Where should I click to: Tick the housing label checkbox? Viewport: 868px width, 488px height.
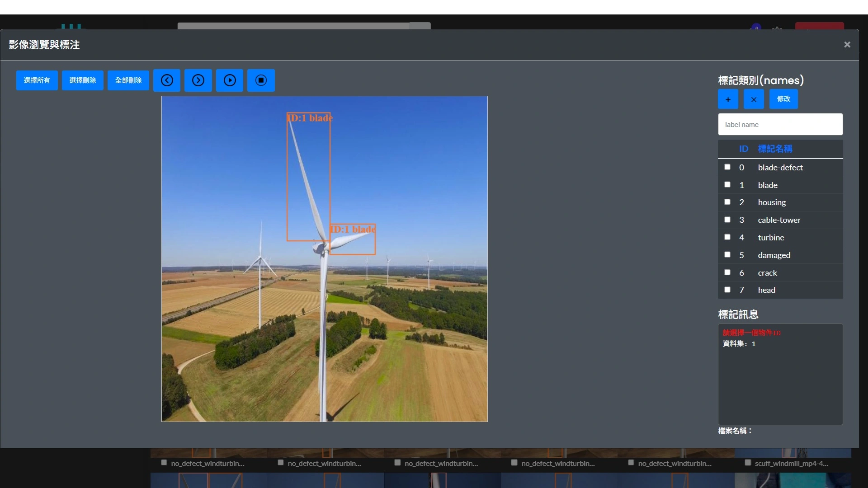[x=727, y=202]
